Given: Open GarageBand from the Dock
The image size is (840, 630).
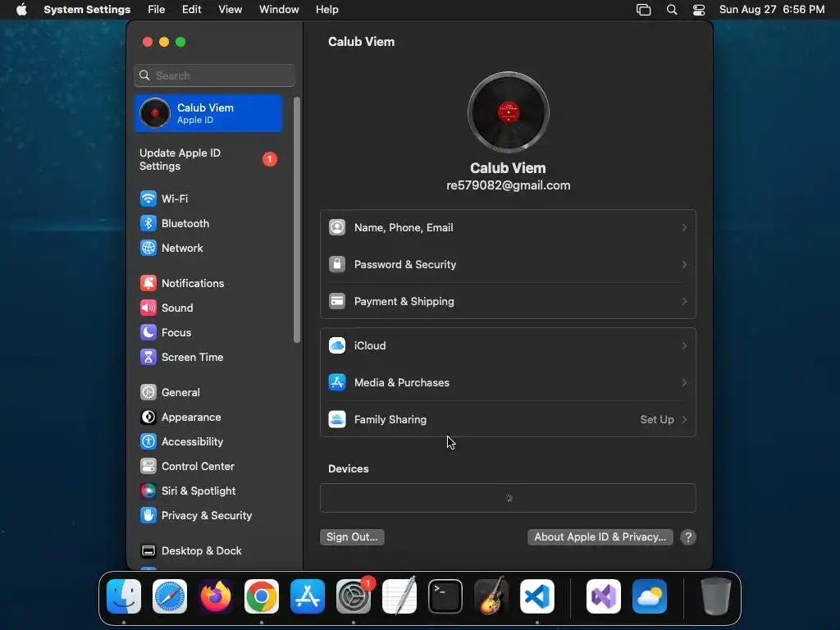Looking at the screenshot, I should (x=491, y=596).
